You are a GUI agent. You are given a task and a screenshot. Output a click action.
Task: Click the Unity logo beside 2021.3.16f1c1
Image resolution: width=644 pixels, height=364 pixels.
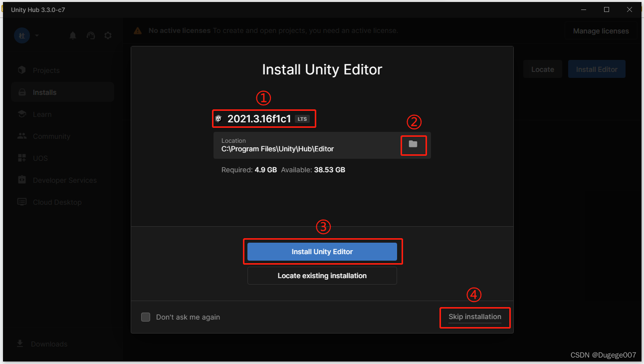coord(218,119)
